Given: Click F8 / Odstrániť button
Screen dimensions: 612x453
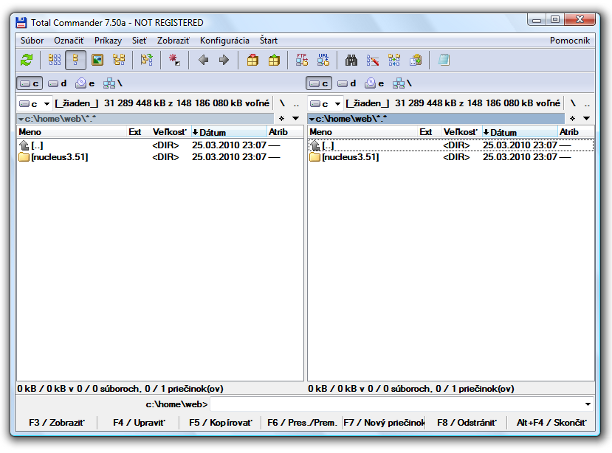Looking at the screenshot, I should pos(466,423).
